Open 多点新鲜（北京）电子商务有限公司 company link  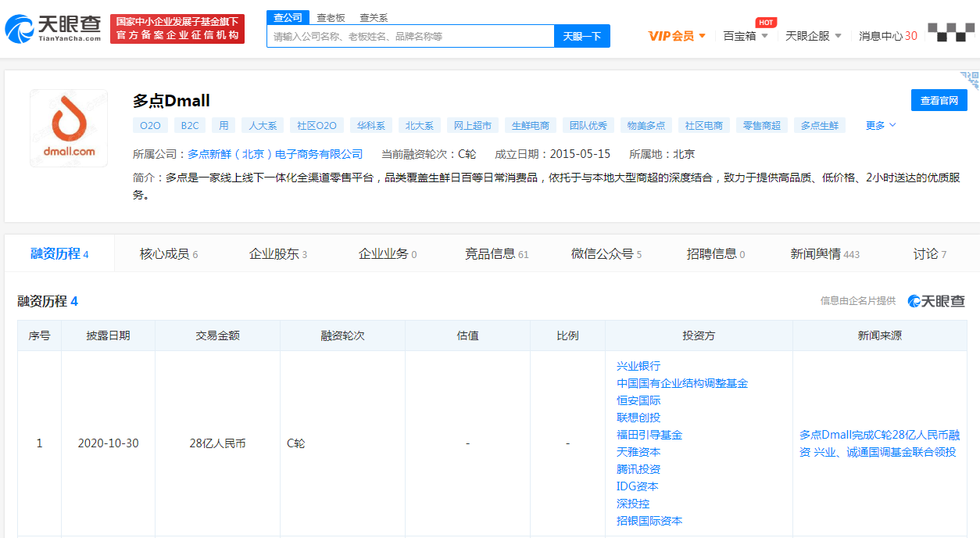pos(275,154)
